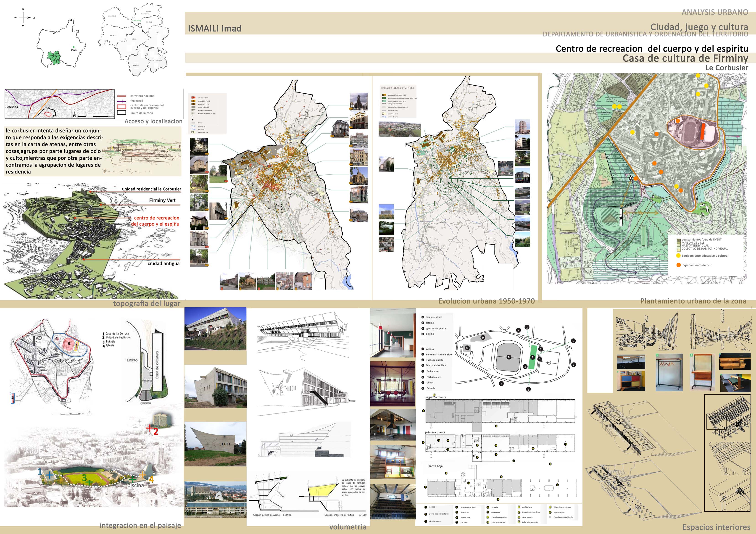This screenshot has width=756, height=534.
Task: Click marker D on the site plan
Action: (483, 337)
